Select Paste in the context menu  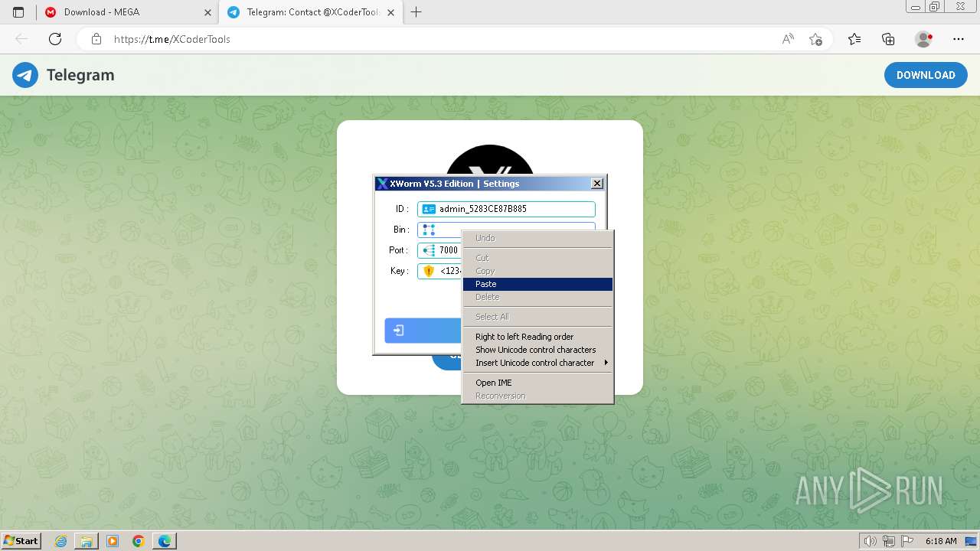pos(537,284)
